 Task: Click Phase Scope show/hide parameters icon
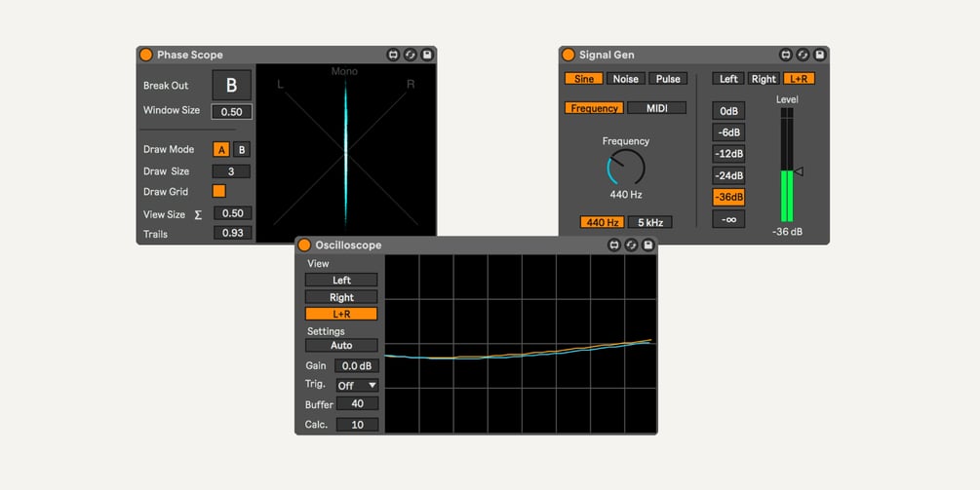click(x=393, y=55)
